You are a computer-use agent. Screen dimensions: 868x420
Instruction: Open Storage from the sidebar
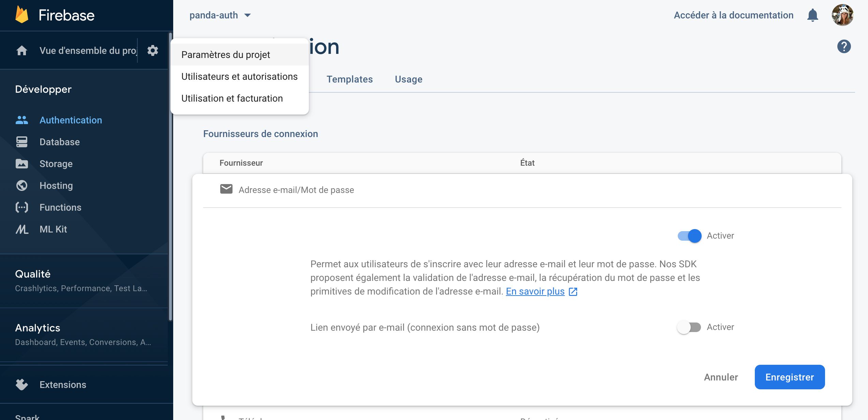click(22, 164)
